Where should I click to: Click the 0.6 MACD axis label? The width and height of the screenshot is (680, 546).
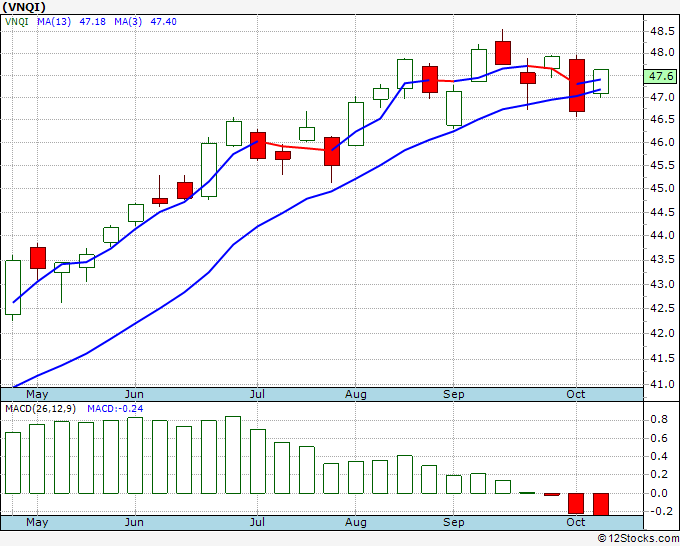pyautogui.click(x=659, y=438)
